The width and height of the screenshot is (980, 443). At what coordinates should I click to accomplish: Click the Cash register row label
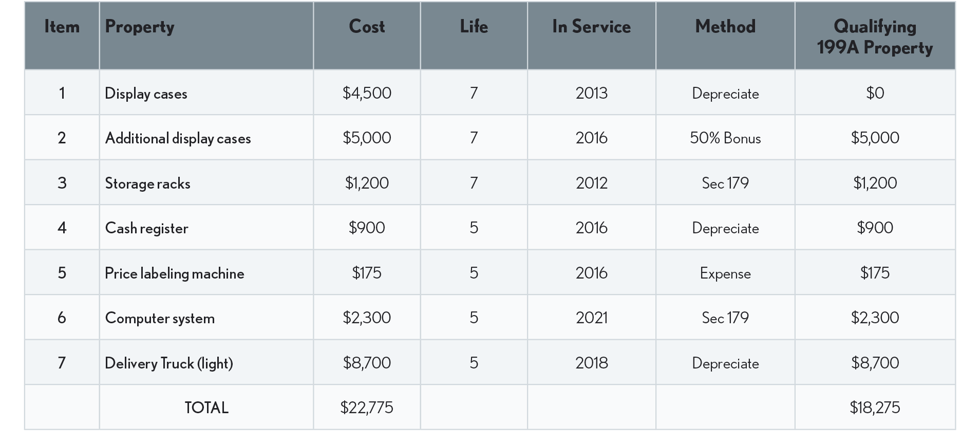[x=147, y=228]
